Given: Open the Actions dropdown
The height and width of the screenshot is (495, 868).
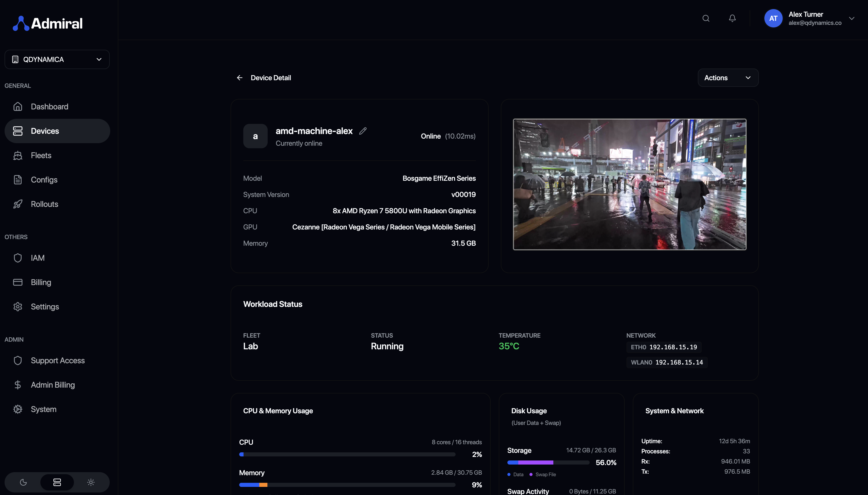Looking at the screenshot, I should 728,78.
